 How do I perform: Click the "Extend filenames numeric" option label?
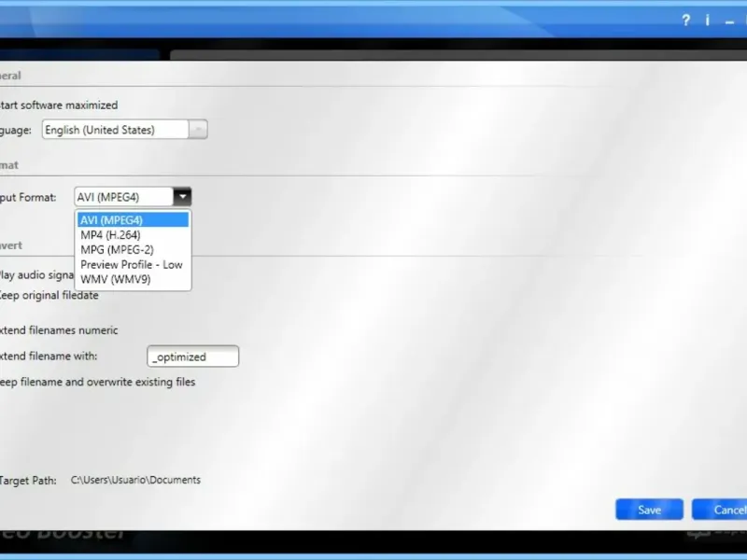point(58,330)
